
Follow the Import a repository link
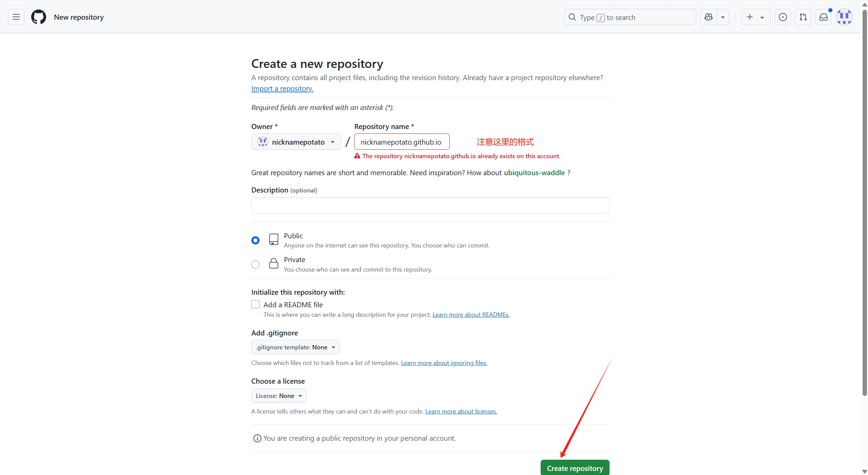282,89
